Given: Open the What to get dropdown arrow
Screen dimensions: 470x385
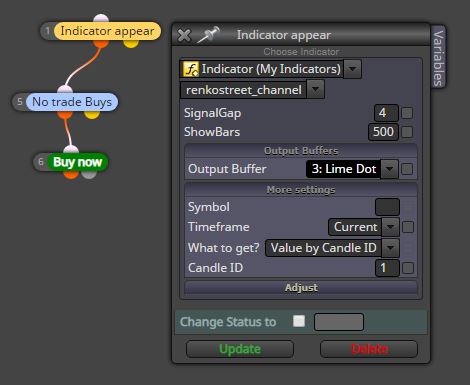Looking at the screenshot, I should (390, 248).
